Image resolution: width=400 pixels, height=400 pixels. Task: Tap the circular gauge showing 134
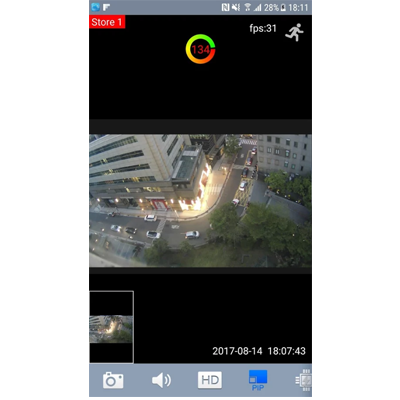[200, 49]
